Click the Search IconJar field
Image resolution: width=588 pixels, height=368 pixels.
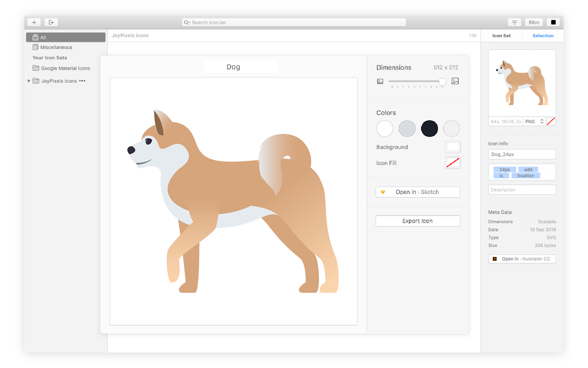294,22
